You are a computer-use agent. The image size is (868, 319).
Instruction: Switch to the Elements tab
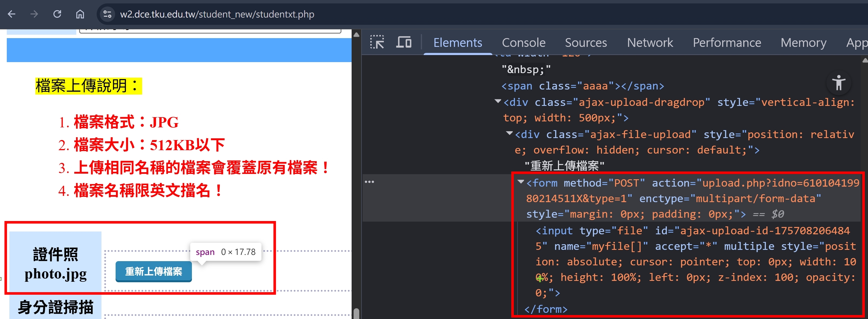click(458, 43)
